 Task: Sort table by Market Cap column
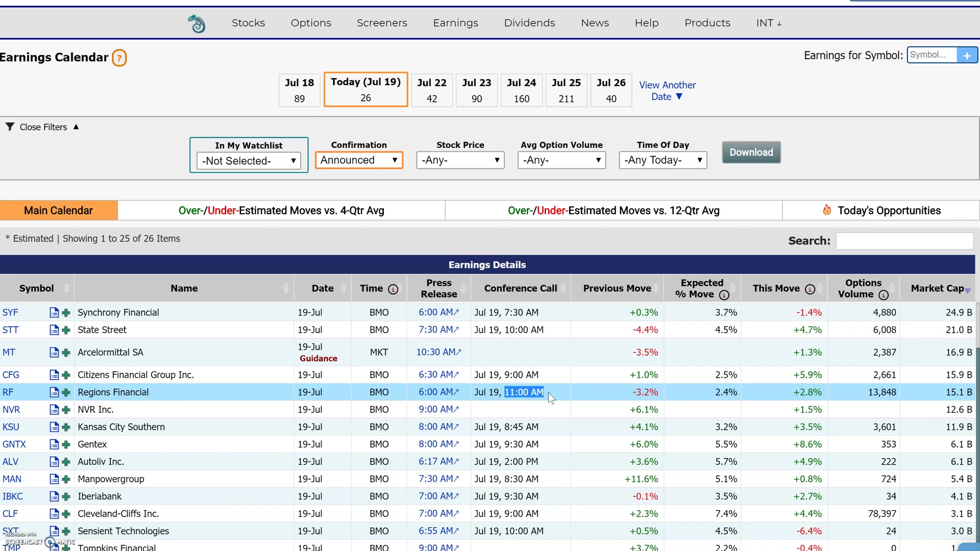pyautogui.click(x=937, y=288)
